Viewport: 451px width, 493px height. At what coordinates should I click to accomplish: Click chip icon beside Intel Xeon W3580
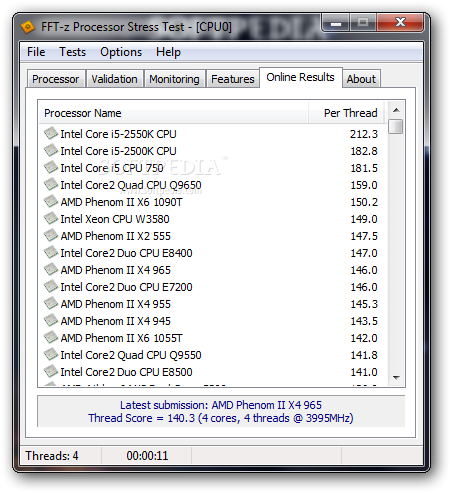tap(51, 218)
